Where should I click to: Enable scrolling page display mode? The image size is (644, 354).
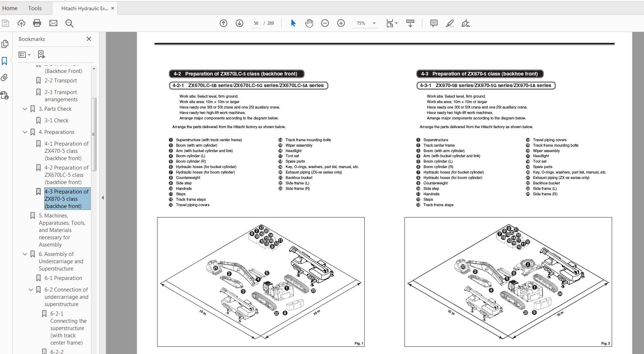coord(410,23)
